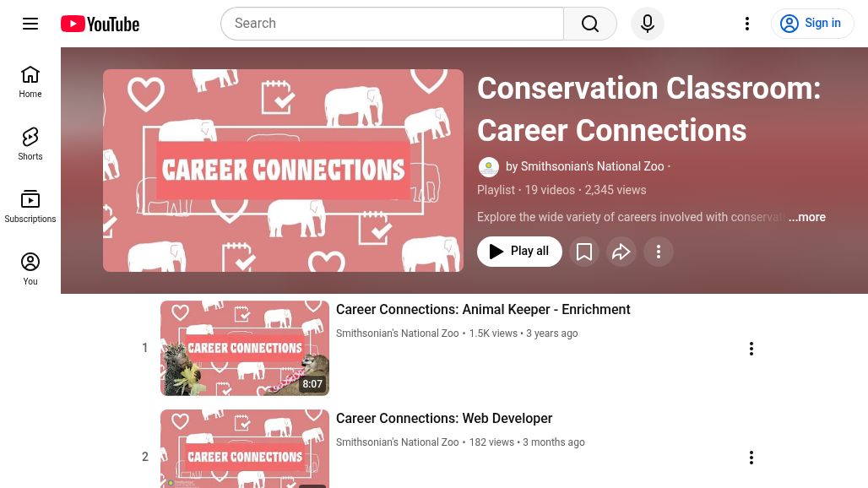Screen dimensions: 868x488
Task: Expand the playlist description with ...more
Action: [806, 217]
